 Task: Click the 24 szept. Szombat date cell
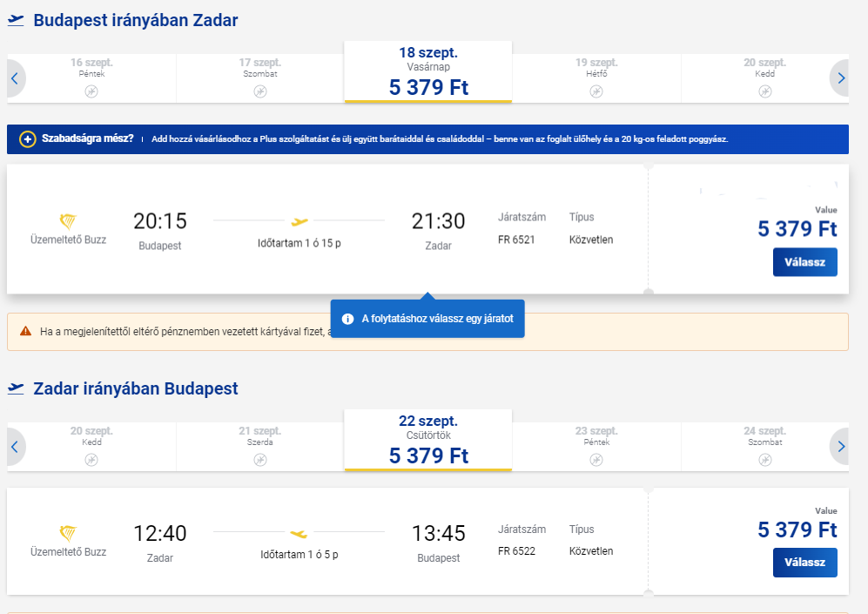tap(765, 446)
